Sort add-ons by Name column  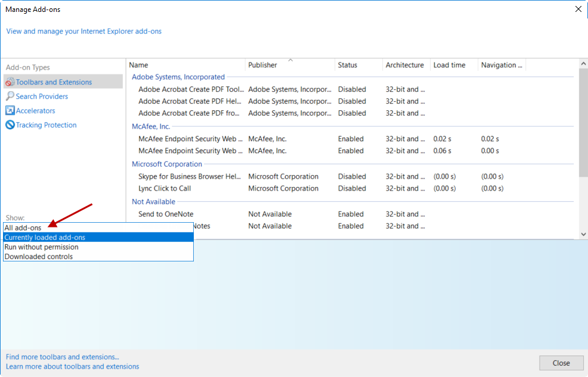pos(186,65)
